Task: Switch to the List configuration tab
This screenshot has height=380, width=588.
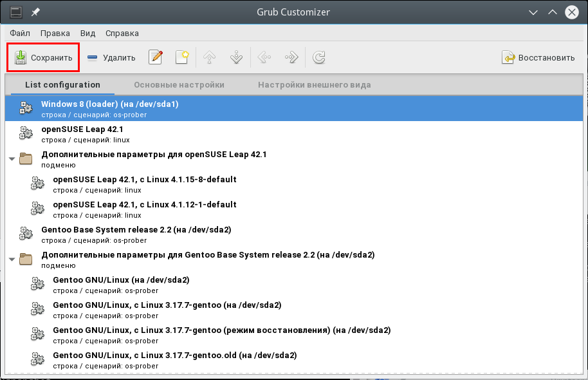Action: point(62,85)
